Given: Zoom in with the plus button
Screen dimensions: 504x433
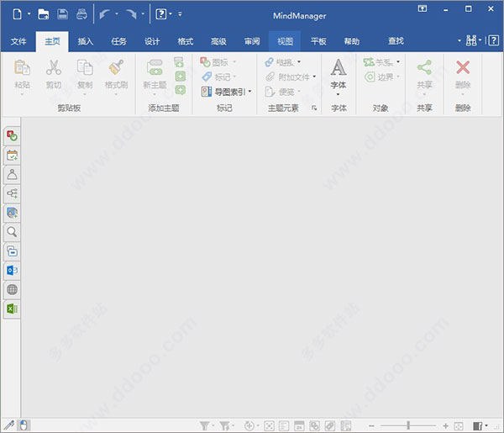Looking at the screenshot, I should (x=445, y=426).
